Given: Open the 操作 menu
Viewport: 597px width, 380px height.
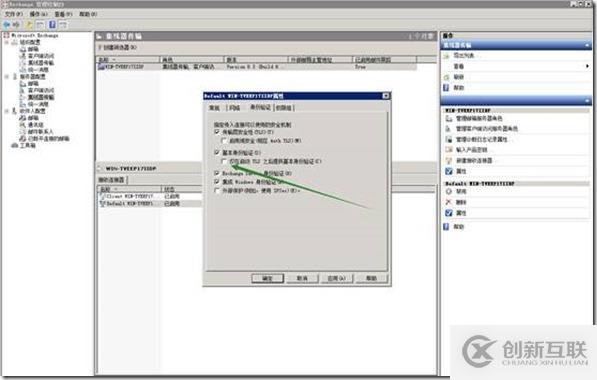Looking at the screenshot, I should (x=39, y=14).
